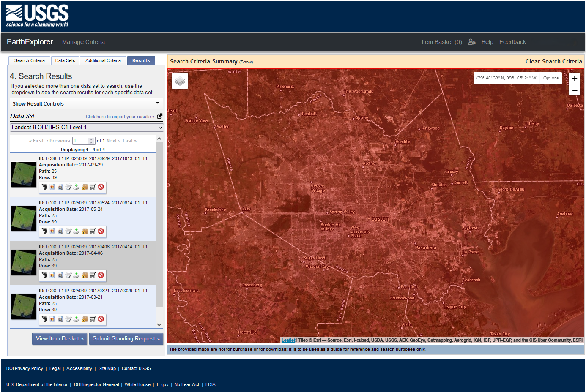Switch to the Data Sets tab

click(x=65, y=60)
